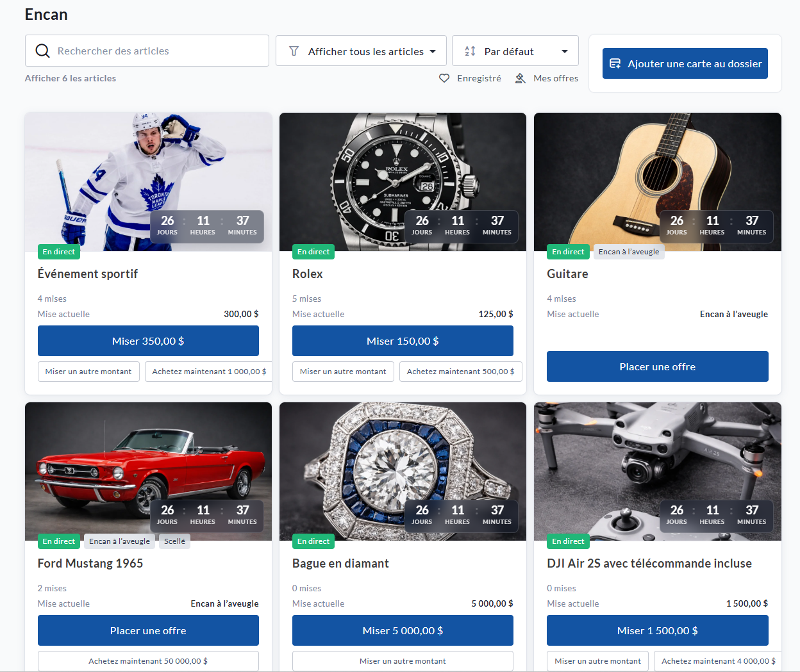Open Mes offres

pos(556,78)
